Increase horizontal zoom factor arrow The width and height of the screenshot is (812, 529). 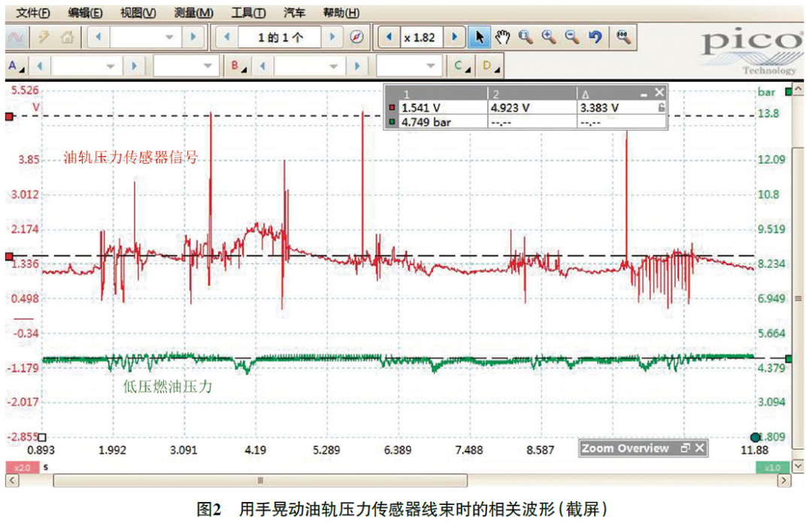(454, 38)
